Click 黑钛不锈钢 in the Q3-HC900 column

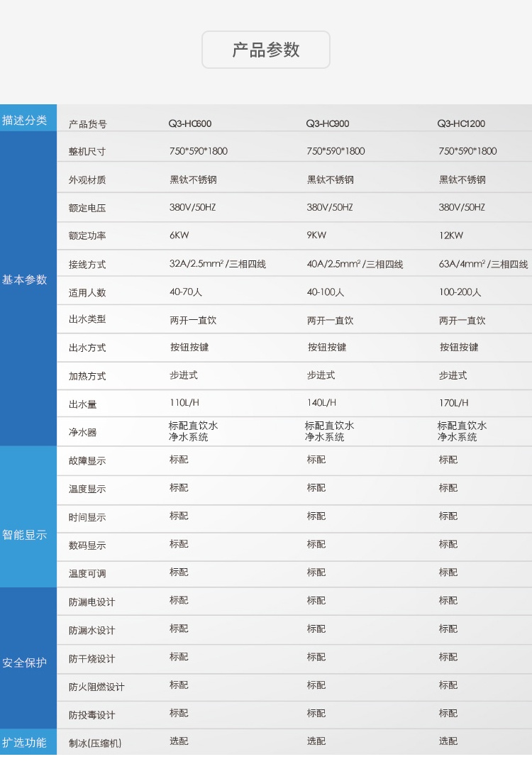coord(331,179)
